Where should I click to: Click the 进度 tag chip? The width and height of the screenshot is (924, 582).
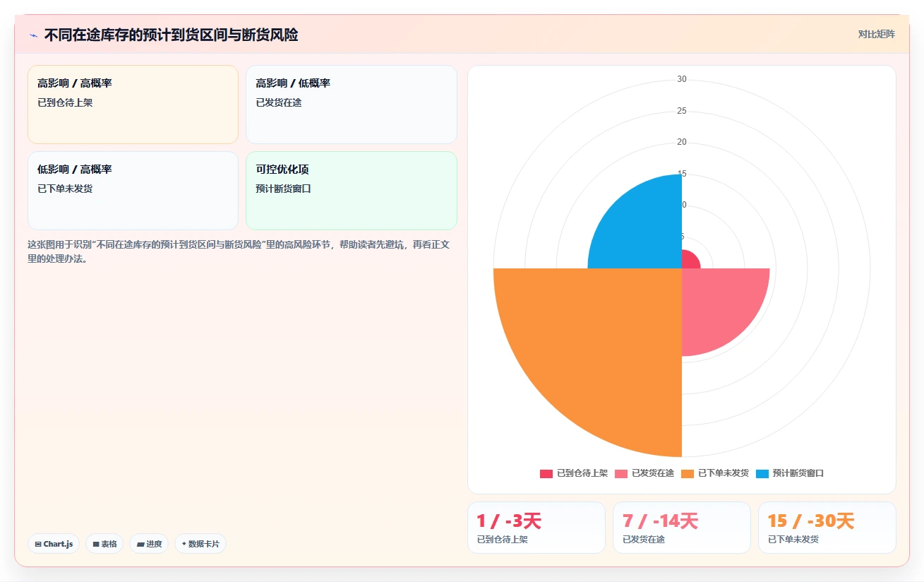point(149,544)
